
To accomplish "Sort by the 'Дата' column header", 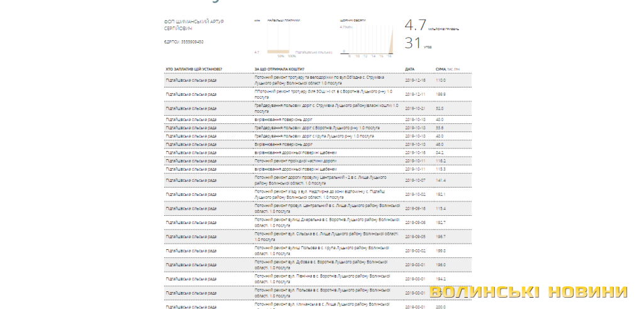I will (409, 69).
